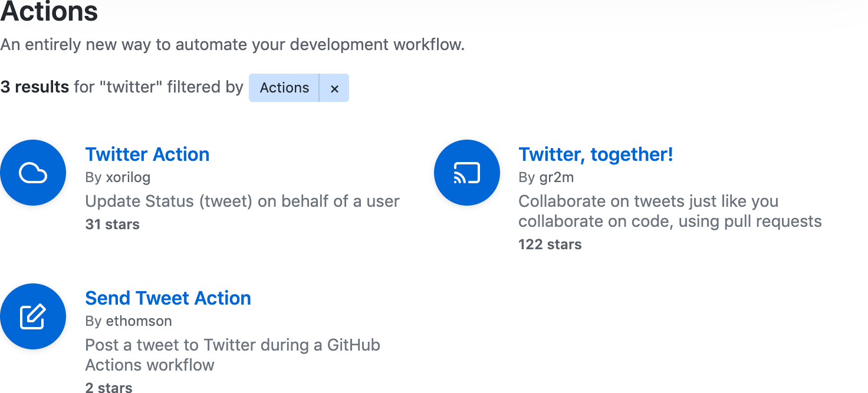
Task: Click the 'Post a tweet to Twitter' description
Action: point(233,355)
